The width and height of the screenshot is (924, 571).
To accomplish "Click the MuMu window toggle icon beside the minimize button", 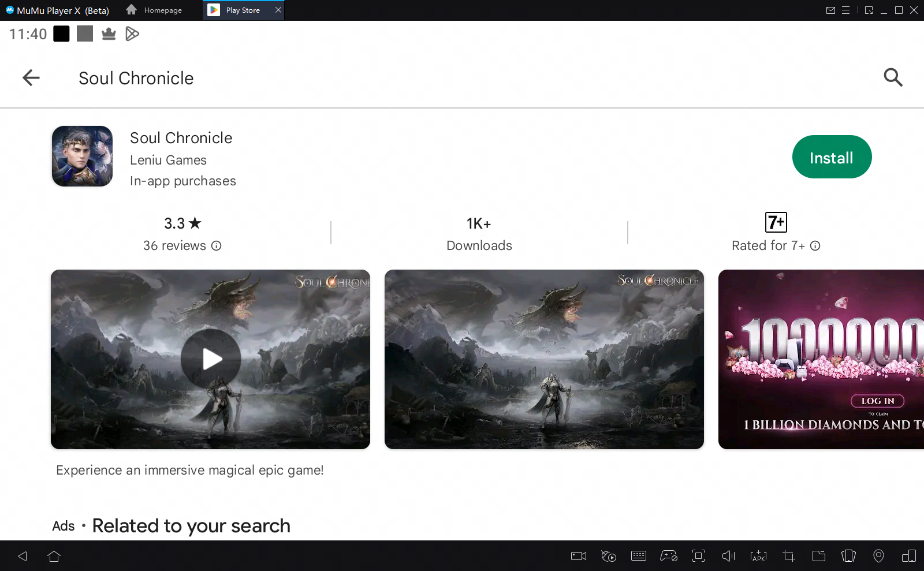I will point(869,10).
